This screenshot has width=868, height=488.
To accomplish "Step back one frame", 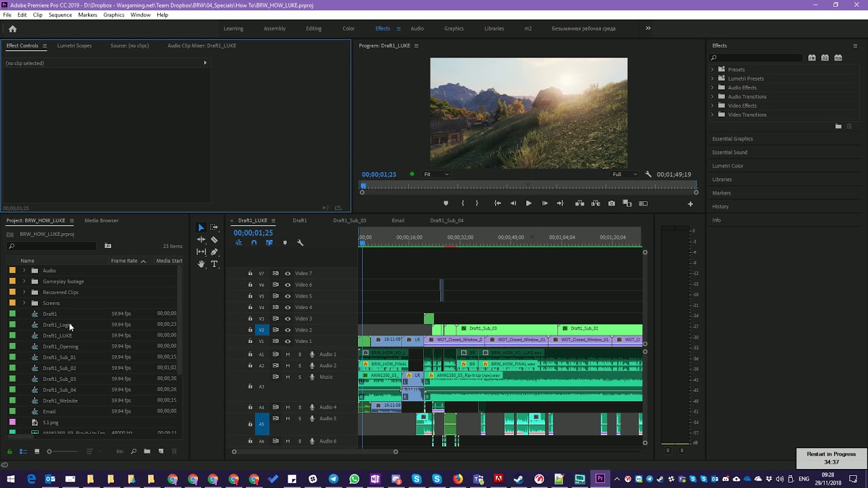I will (x=513, y=203).
